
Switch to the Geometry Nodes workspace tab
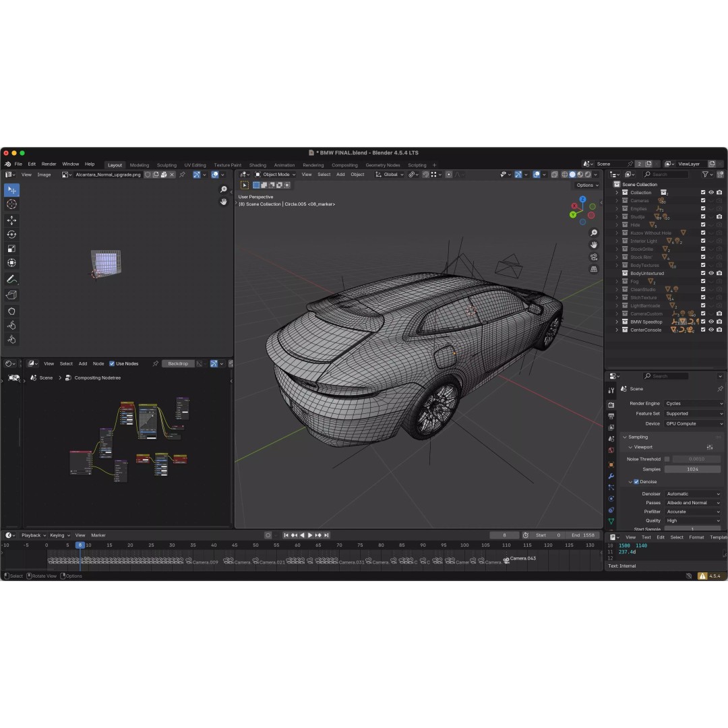(x=383, y=165)
